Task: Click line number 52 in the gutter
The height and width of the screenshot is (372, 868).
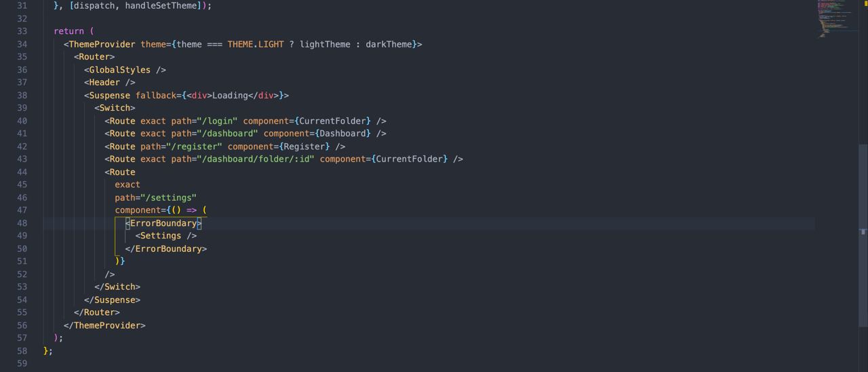Action: 22,274
